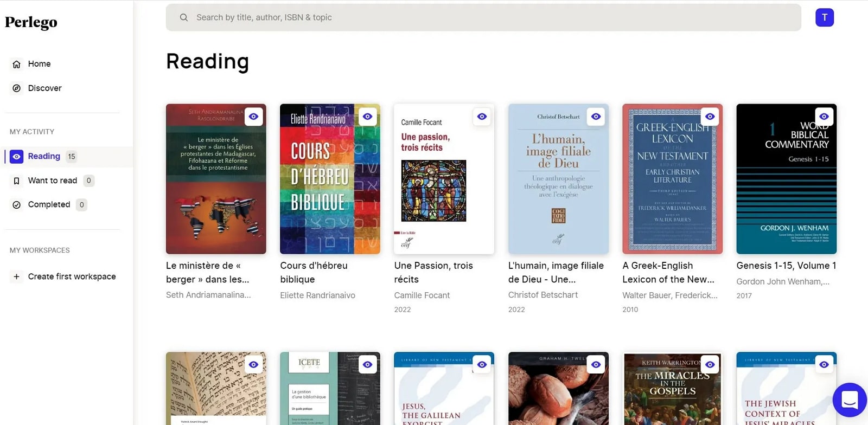Click the Perlego logo
The height and width of the screenshot is (425, 868).
pos(31,22)
